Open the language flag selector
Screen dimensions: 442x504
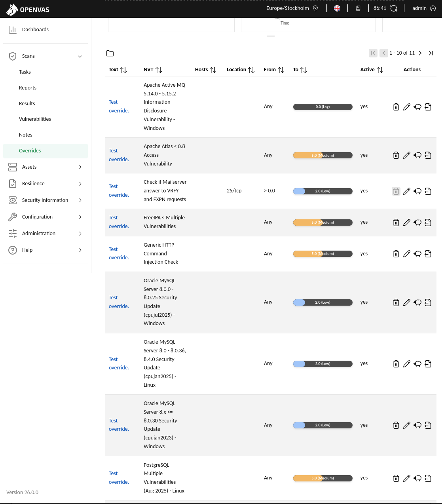337,8
